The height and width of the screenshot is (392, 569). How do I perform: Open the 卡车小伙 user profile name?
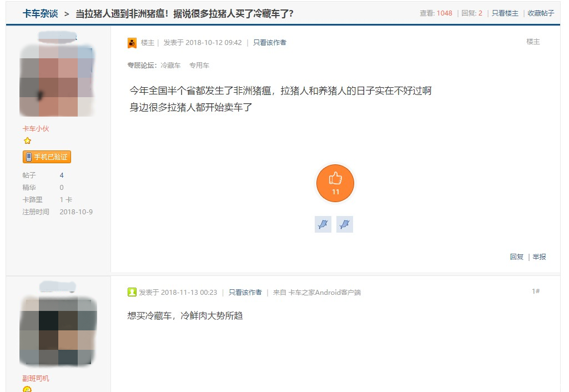click(36, 129)
